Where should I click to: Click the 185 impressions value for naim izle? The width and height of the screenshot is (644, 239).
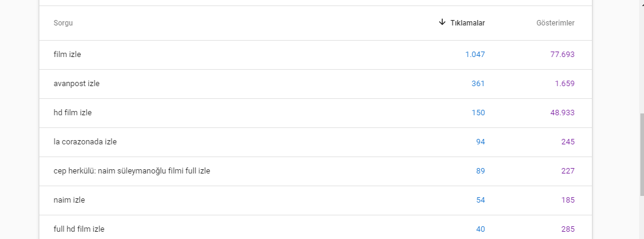[x=568, y=200]
